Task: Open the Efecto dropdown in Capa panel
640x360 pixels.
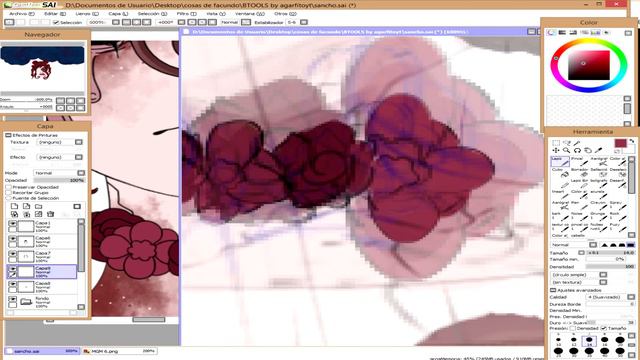Action: [79, 157]
